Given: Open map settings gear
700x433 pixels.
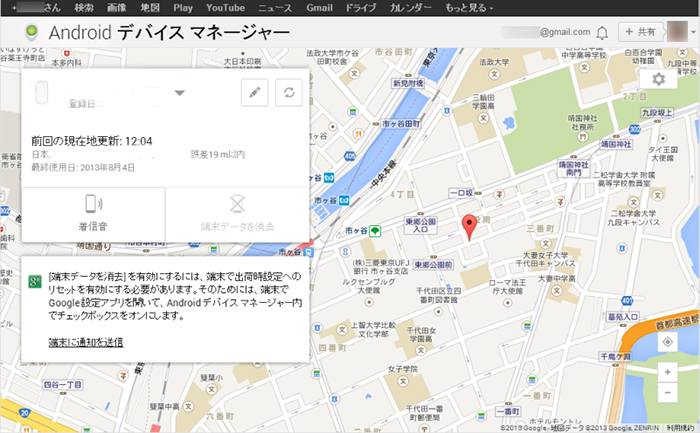Looking at the screenshot, I should click(x=658, y=79).
